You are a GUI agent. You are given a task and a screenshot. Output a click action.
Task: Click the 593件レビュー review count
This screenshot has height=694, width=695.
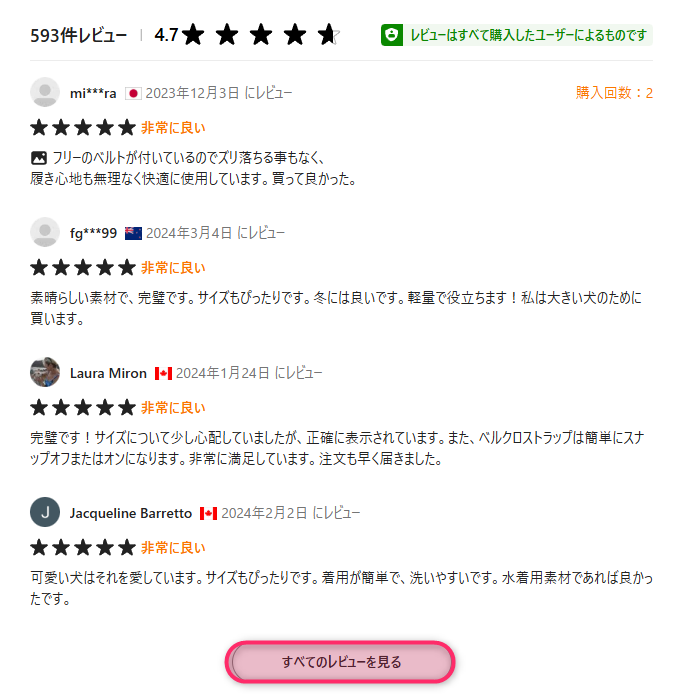coord(78,35)
